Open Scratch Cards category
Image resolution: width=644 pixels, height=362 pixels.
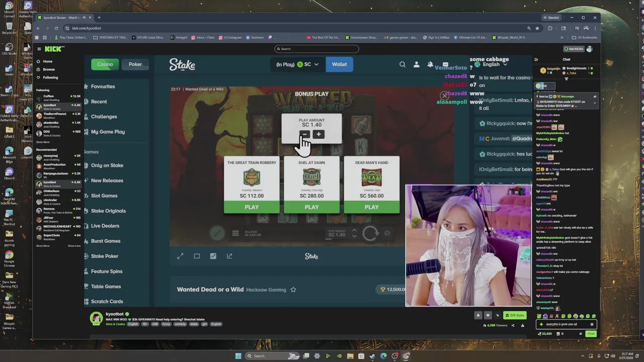[x=107, y=301]
